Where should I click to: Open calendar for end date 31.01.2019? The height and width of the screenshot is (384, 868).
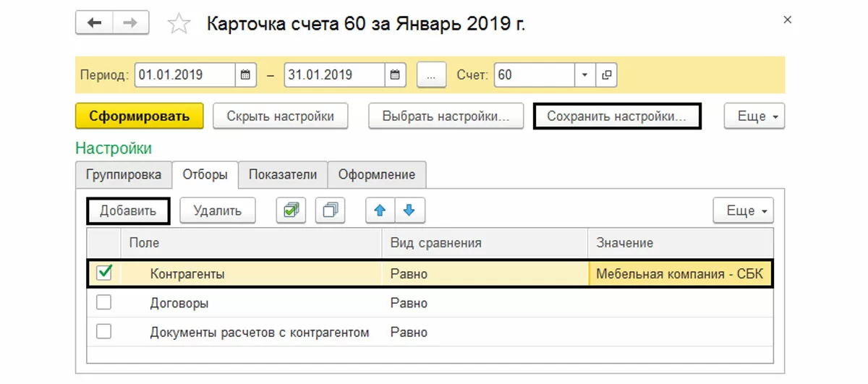pos(395,74)
